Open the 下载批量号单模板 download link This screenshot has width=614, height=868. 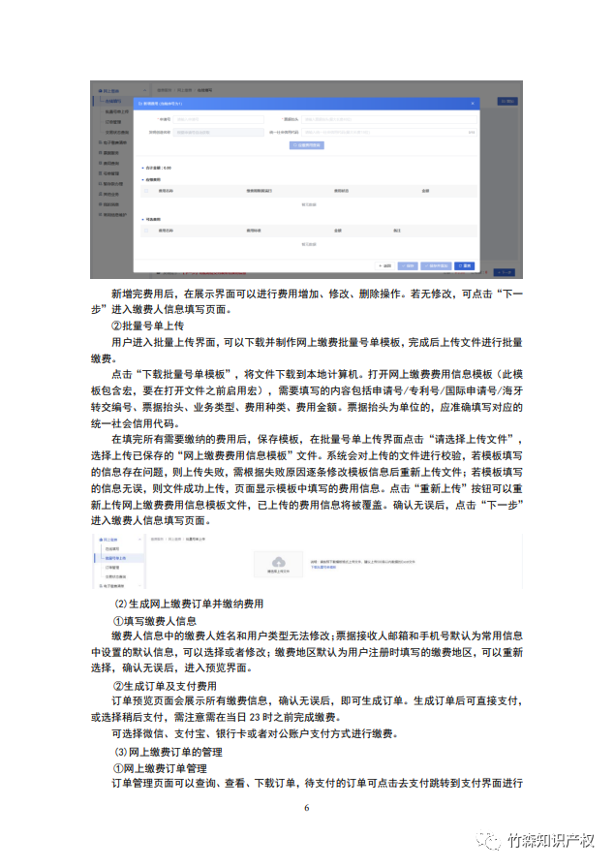coord(323,568)
